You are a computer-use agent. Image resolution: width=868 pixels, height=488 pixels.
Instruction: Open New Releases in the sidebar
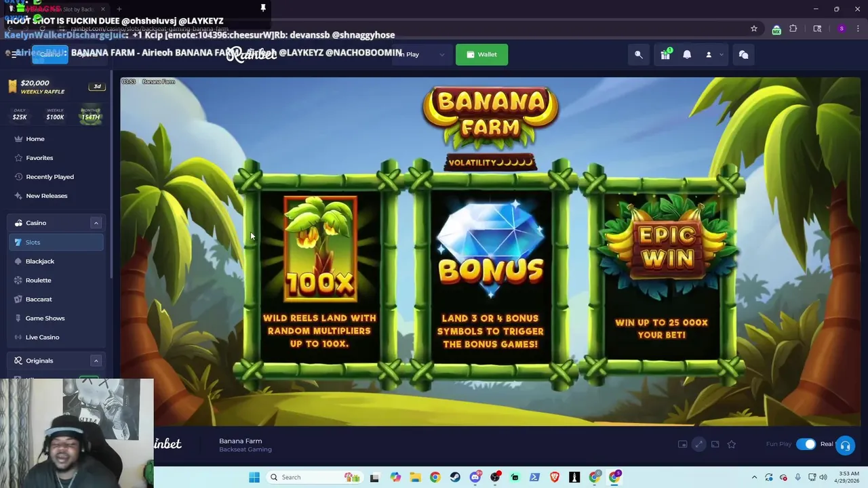56,196
